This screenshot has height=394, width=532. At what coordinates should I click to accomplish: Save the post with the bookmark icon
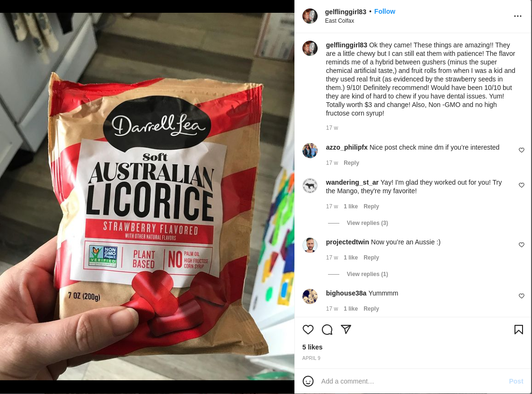pos(518,330)
